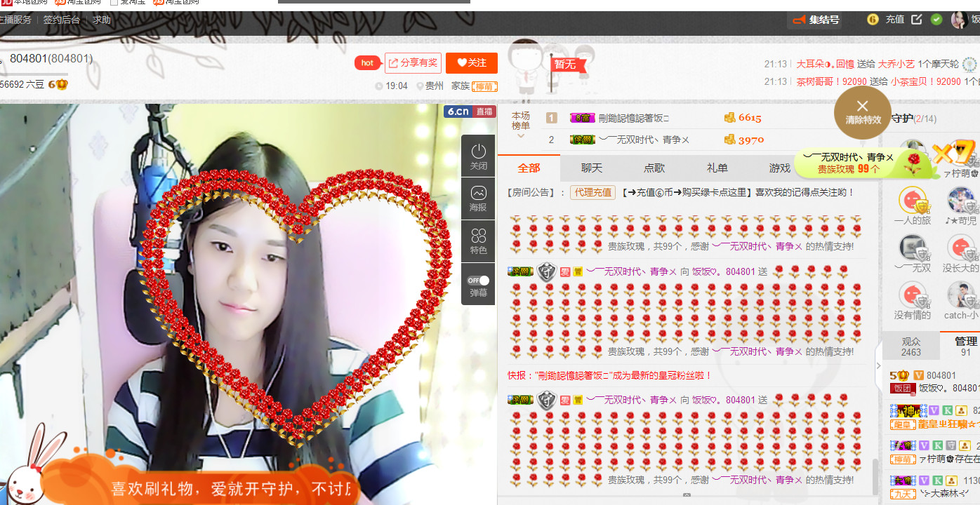Open 没长大的 guardian avatar
The width and height of the screenshot is (980, 505).
click(961, 248)
